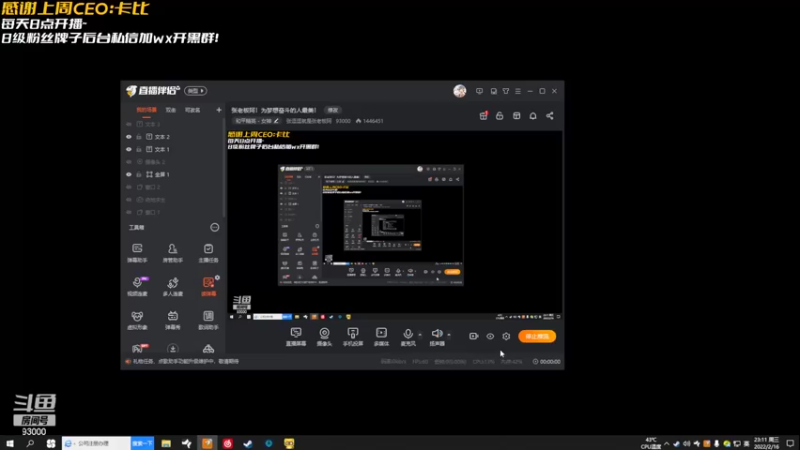800x450 pixels.
Task: Open the 虚拟形象 bear icon tool
Action: (x=137, y=320)
